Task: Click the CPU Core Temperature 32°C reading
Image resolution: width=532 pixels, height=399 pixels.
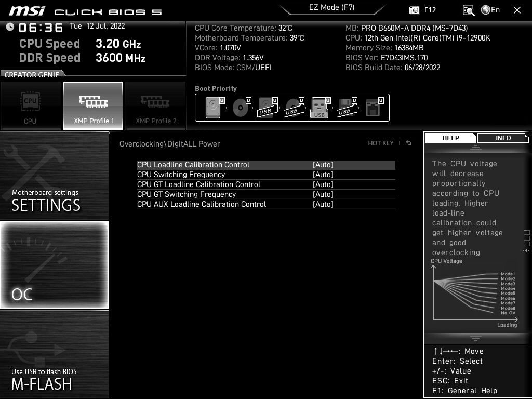Action: click(x=243, y=28)
